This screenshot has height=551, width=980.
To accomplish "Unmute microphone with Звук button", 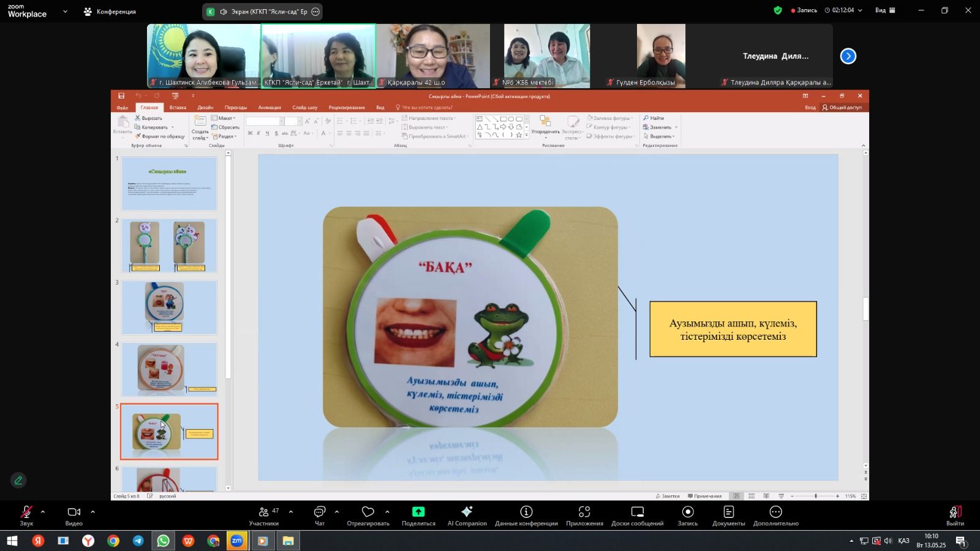I will click(26, 515).
